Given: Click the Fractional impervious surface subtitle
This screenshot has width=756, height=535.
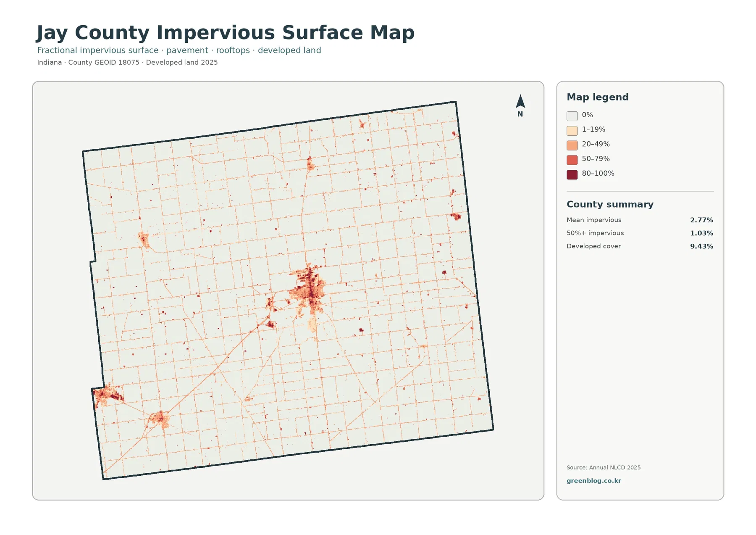Looking at the screenshot, I should coord(179,50).
